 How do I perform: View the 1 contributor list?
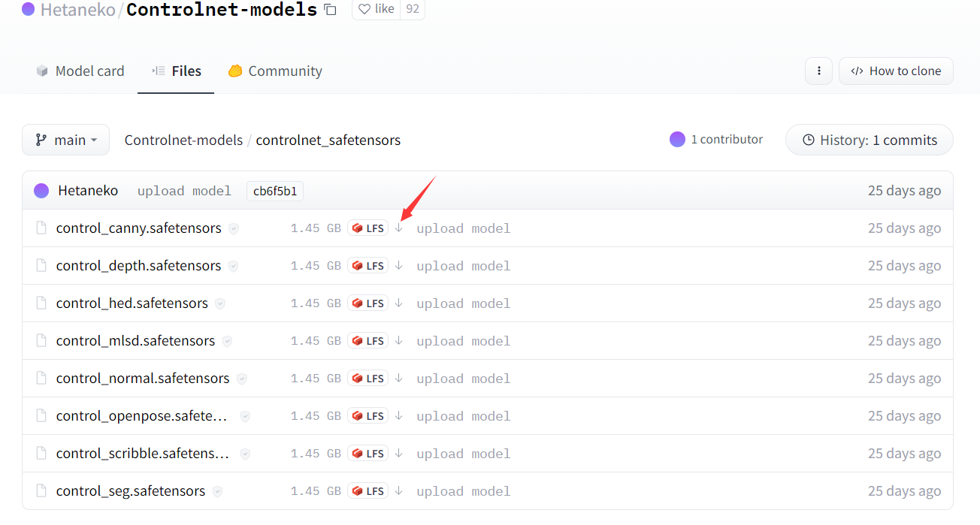tap(716, 140)
